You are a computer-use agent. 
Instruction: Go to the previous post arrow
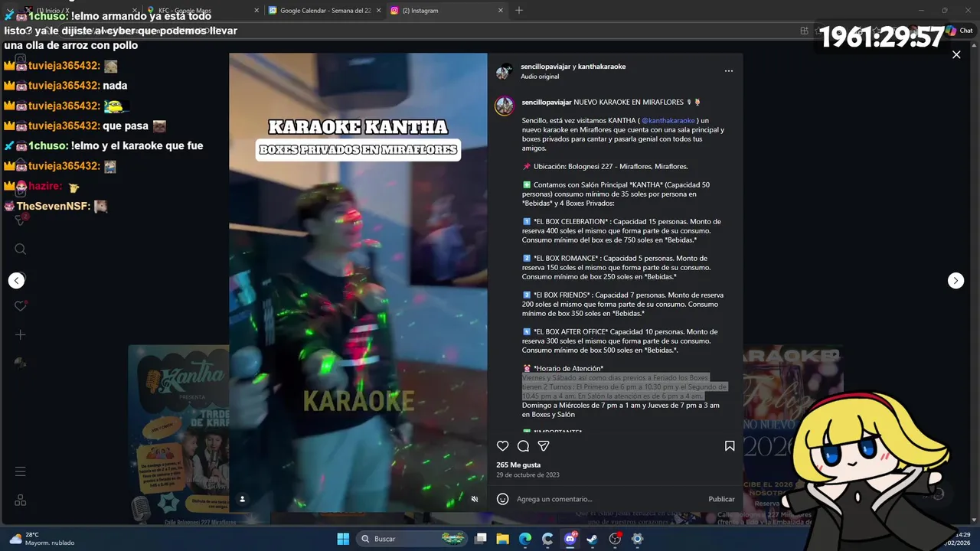[17, 281]
